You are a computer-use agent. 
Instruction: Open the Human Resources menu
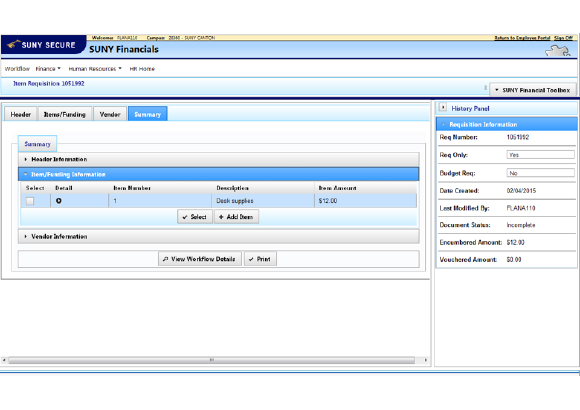pyautogui.click(x=95, y=69)
